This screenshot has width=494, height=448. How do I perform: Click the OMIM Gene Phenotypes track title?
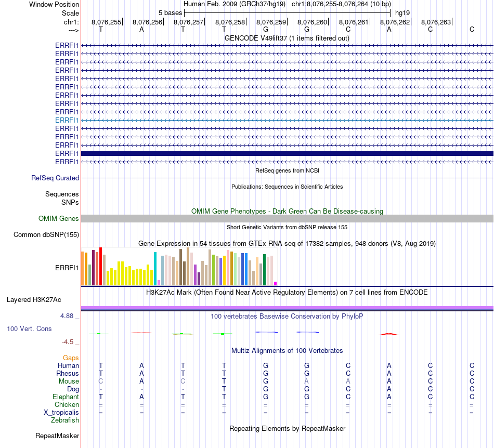(287, 211)
